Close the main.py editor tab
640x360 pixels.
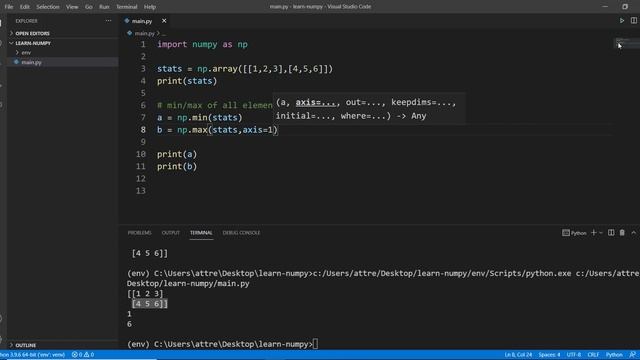point(164,21)
